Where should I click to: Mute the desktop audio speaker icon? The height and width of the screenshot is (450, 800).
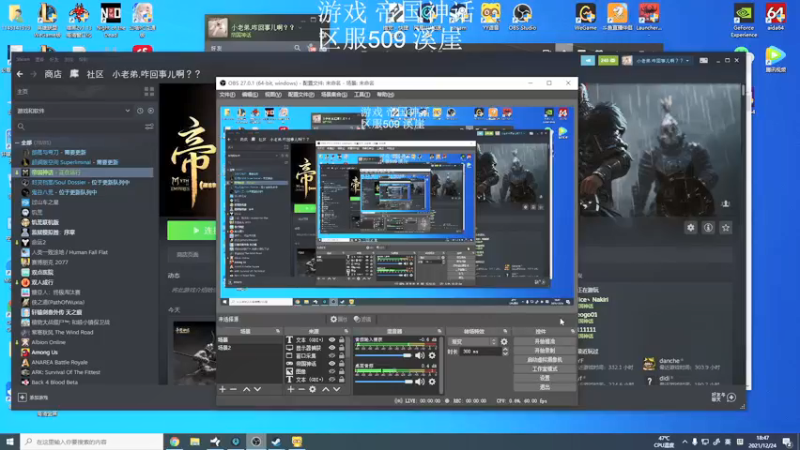[x=419, y=381]
